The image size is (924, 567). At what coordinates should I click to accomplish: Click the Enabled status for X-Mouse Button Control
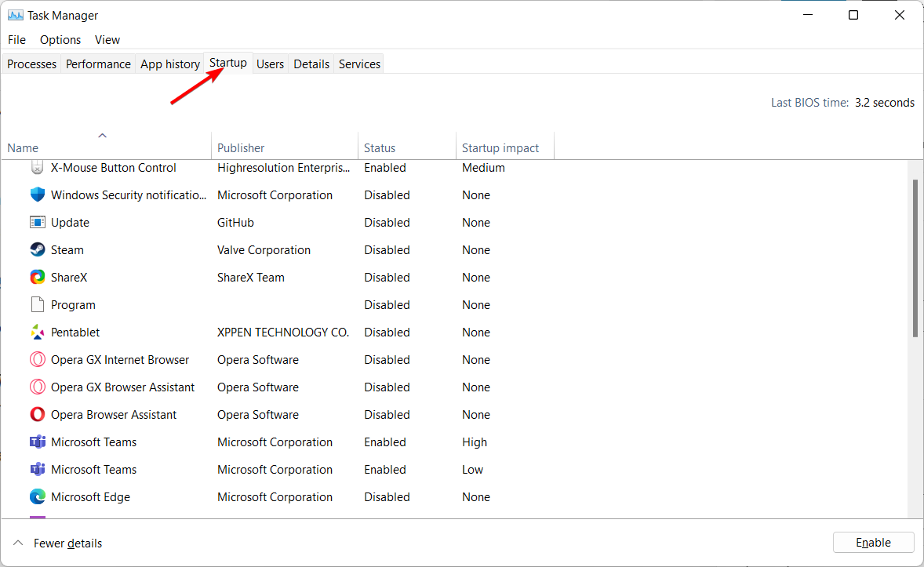pos(385,167)
